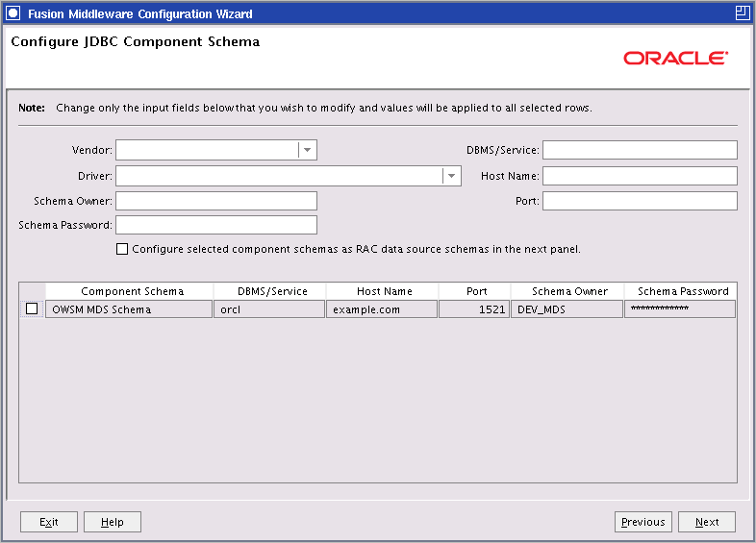Select the 1521 port cell
Viewport: 756px width, 543px height.
coord(474,309)
